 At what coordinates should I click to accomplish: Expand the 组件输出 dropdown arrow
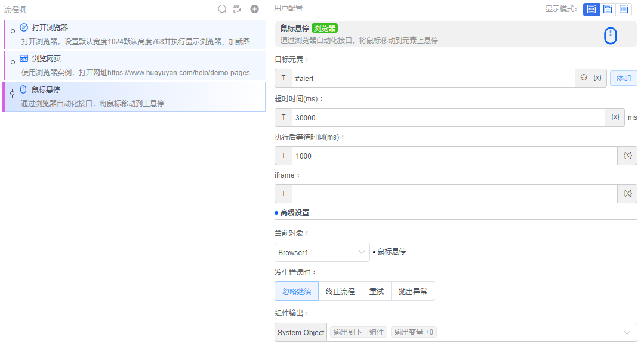(x=627, y=332)
